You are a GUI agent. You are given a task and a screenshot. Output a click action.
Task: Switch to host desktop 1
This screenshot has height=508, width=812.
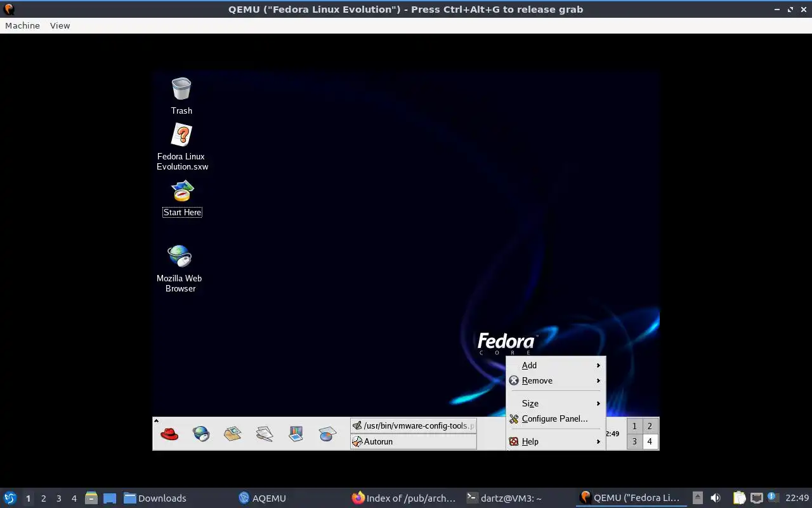coord(28,498)
